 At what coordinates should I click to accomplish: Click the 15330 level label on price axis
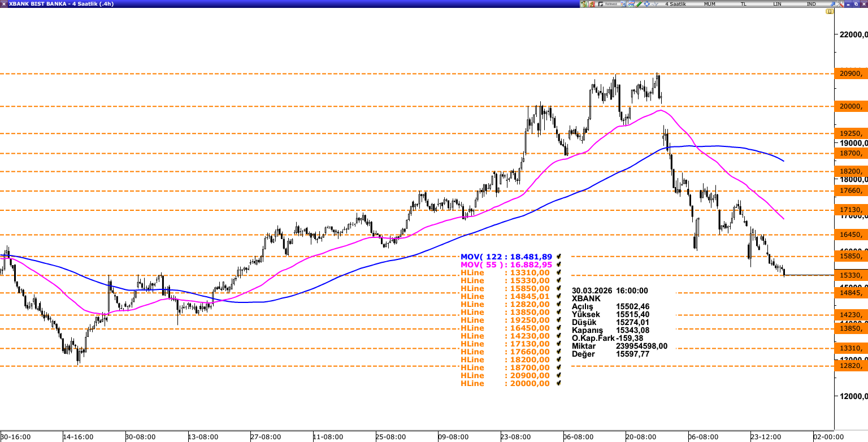coord(851,275)
